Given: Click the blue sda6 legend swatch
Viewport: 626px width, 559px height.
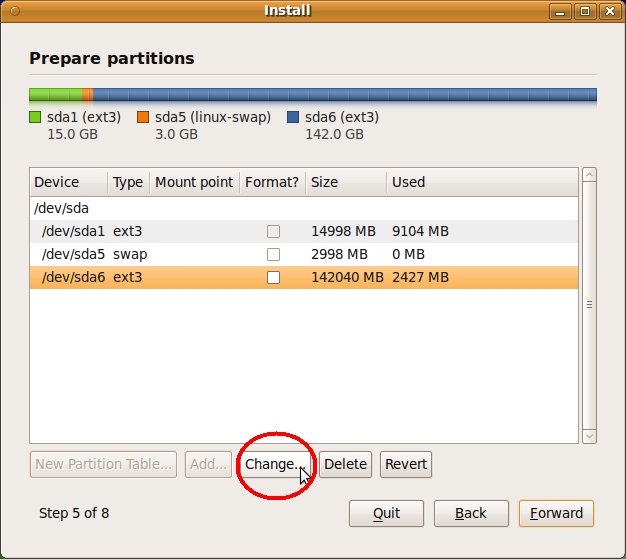Looking at the screenshot, I should (293, 117).
